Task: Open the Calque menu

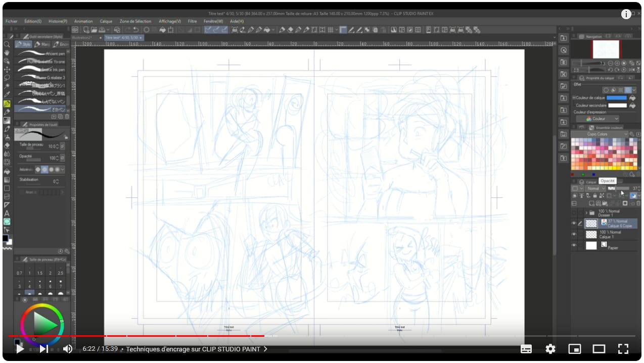Action: pyautogui.click(x=106, y=21)
